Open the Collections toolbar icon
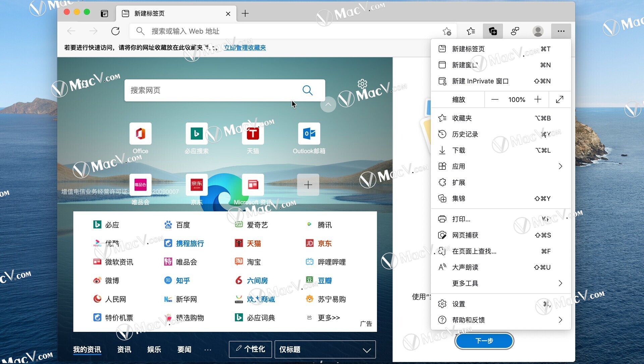Image resolution: width=644 pixels, height=364 pixels. (x=493, y=31)
